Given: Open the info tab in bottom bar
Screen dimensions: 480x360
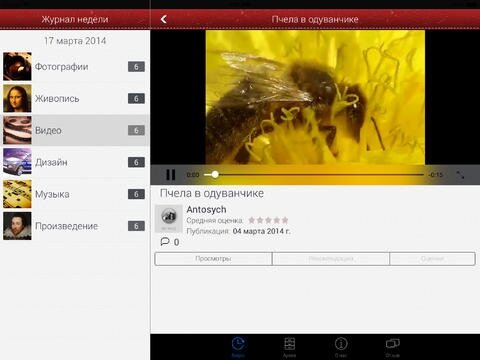Looking at the screenshot, I should (x=341, y=347).
